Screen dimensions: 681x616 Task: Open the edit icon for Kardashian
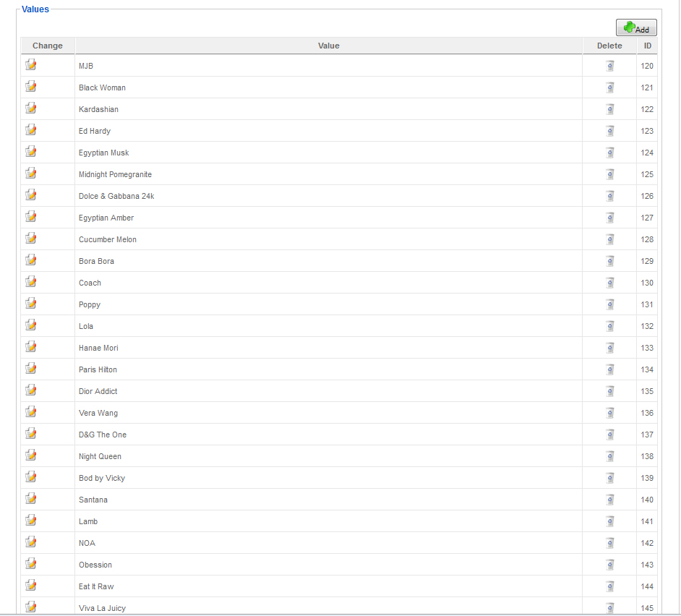click(x=31, y=108)
